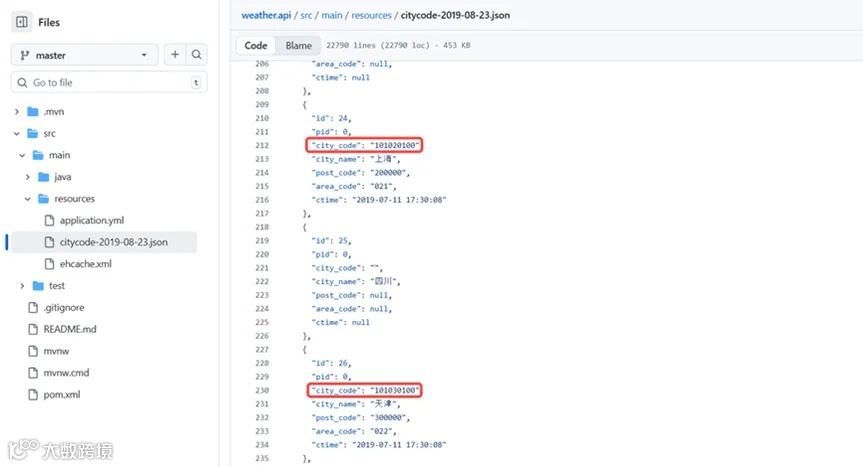Image resolution: width=863 pixels, height=467 pixels.
Task: Go to weather.api breadcrumb link
Action: pos(266,15)
